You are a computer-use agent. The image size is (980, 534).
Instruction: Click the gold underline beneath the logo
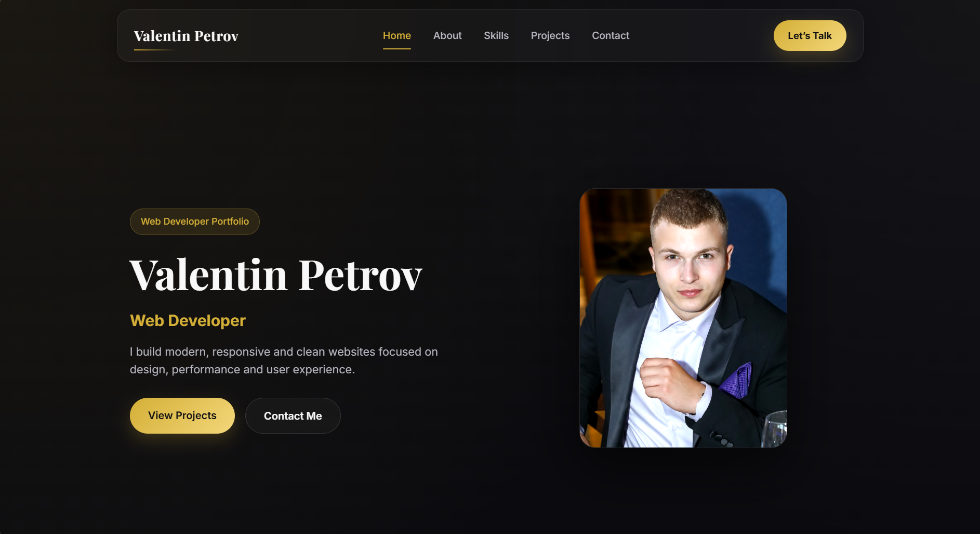coord(154,50)
